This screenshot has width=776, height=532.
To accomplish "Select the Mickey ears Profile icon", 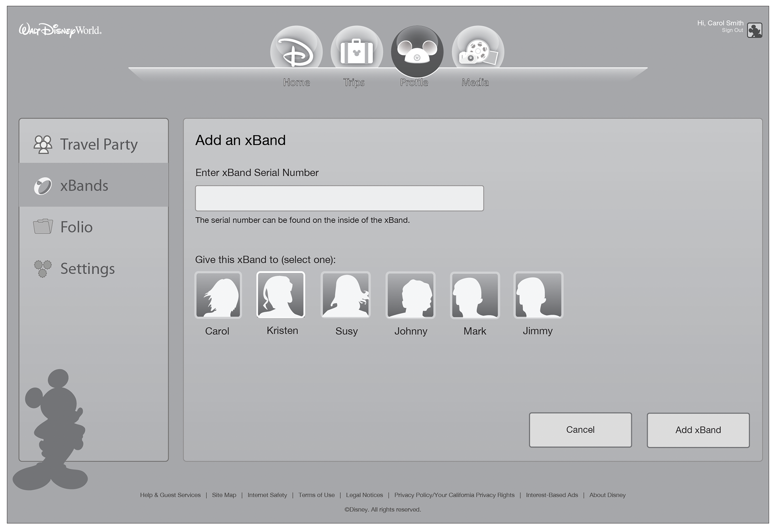I will tap(417, 51).
